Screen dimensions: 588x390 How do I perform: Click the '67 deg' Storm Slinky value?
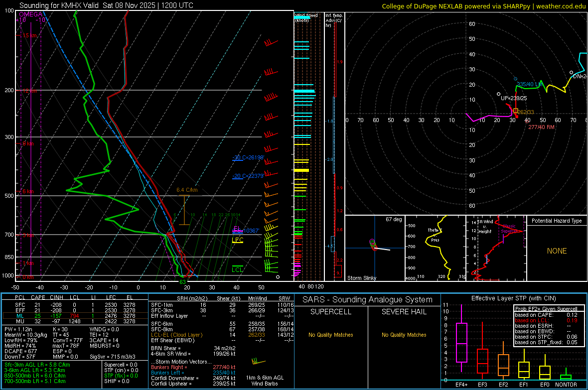(394, 219)
